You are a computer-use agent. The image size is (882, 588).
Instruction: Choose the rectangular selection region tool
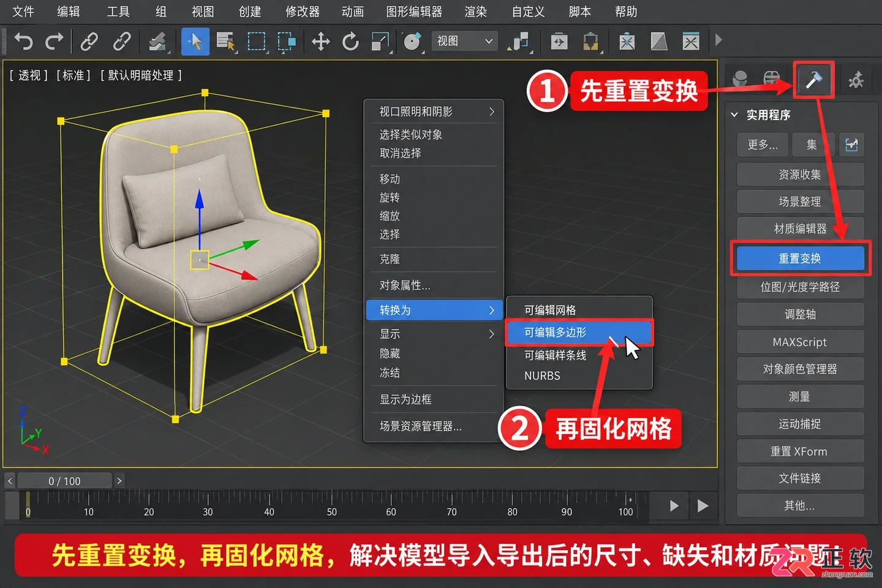[256, 42]
